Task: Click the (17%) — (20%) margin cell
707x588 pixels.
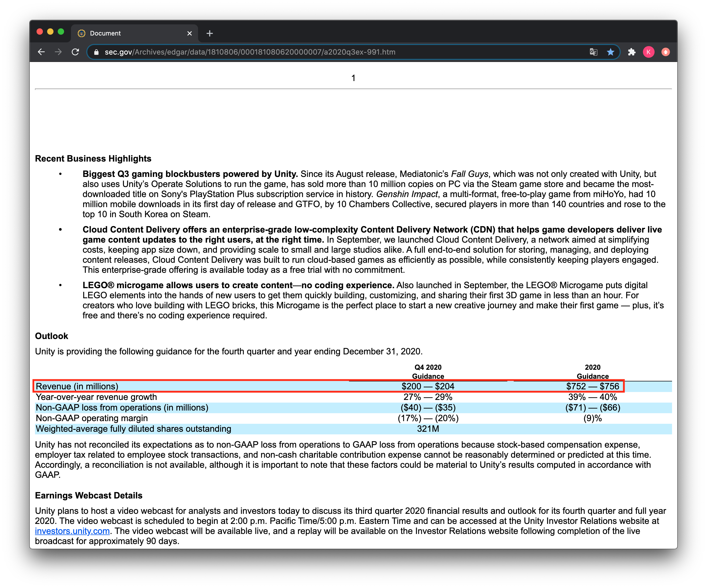Action: click(x=428, y=418)
